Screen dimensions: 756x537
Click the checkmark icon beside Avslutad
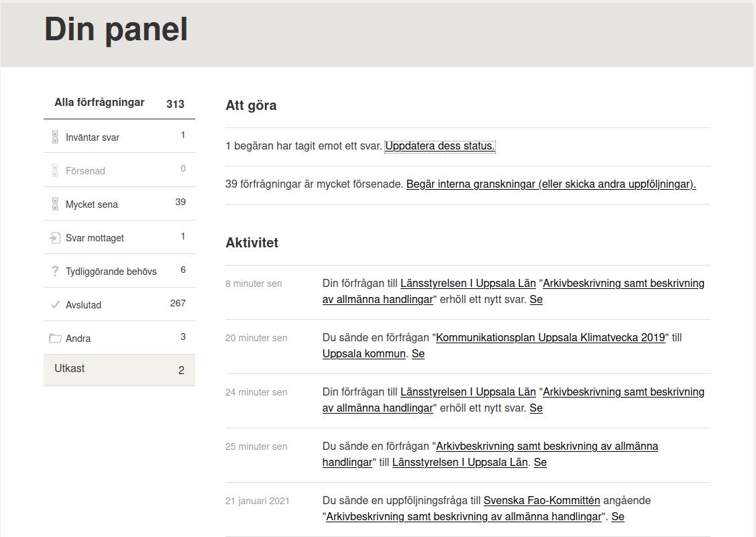pyautogui.click(x=55, y=304)
